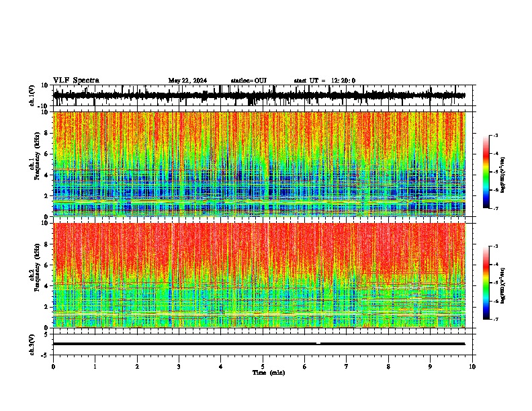Click tick label "9" on the Time axis
The image size is (532, 411).
click(x=430, y=367)
